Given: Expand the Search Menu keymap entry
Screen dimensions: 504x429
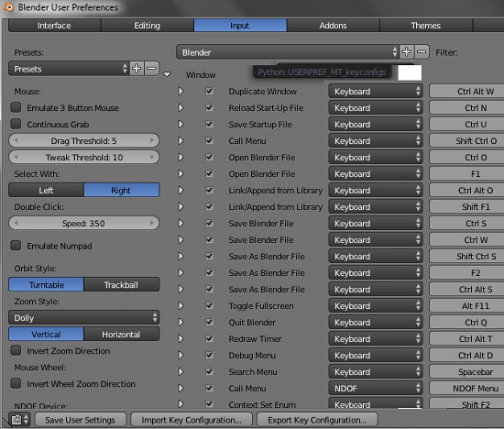Looking at the screenshot, I should (181, 372).
